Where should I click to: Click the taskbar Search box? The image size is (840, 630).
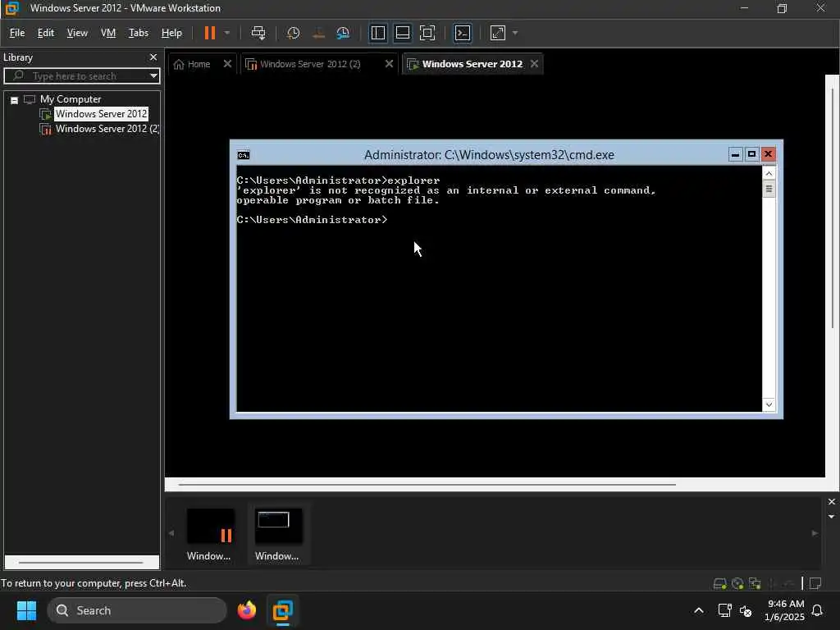click(x=137, y=610)
